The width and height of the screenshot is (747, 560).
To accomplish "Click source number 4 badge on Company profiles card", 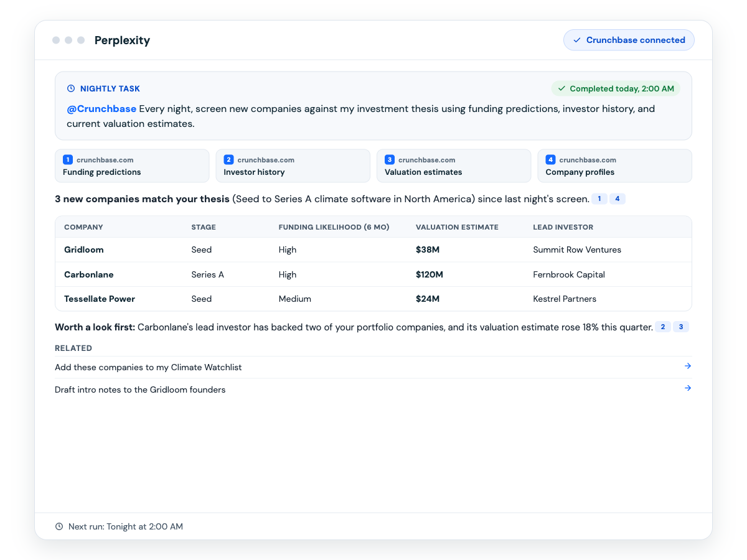I will click(550, 160).
